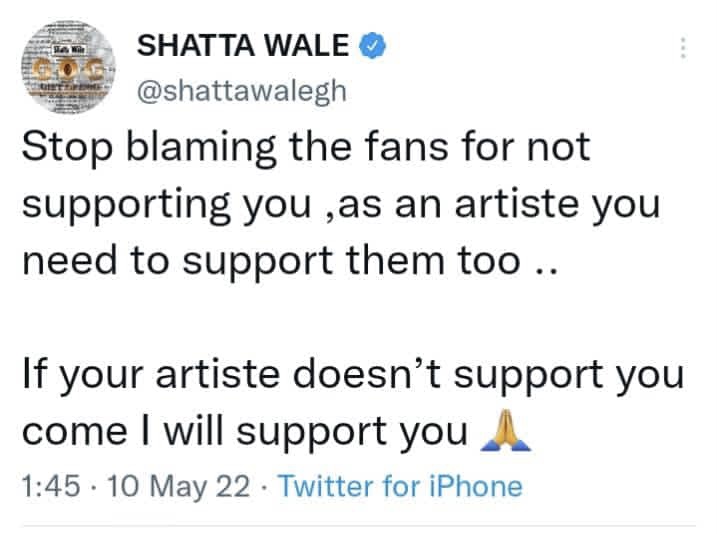Click the divider line below the timestamp

[359, 526]
